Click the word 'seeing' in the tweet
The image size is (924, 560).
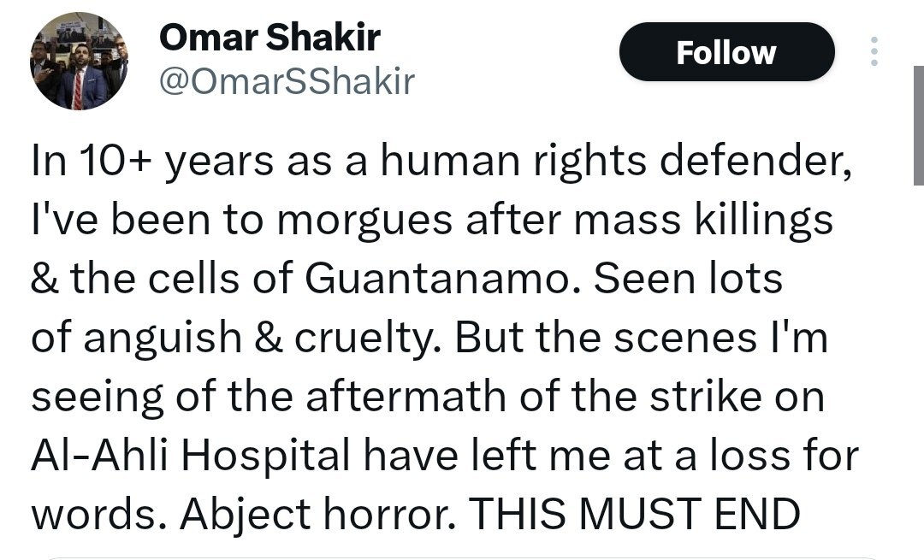(97, 397)
